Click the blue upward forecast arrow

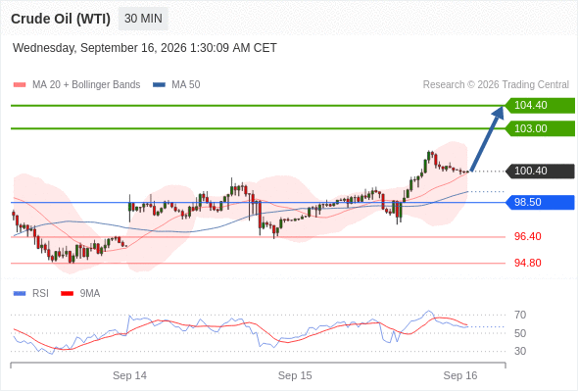487,139
